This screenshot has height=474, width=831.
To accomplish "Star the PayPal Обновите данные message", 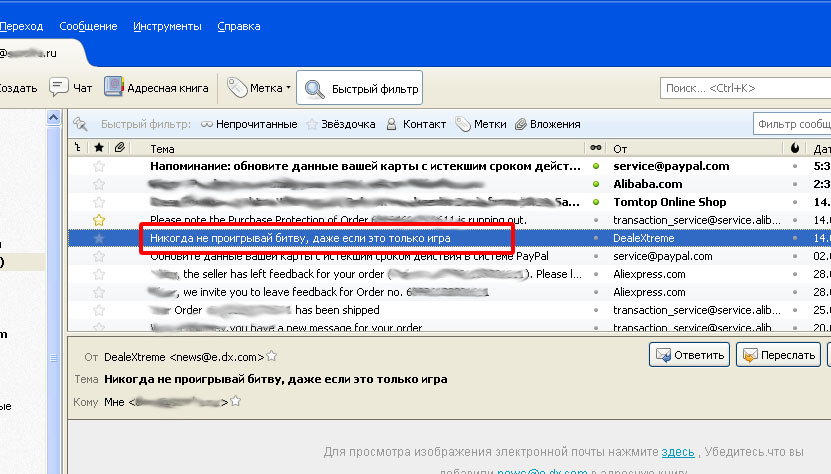I will point(99,257).
